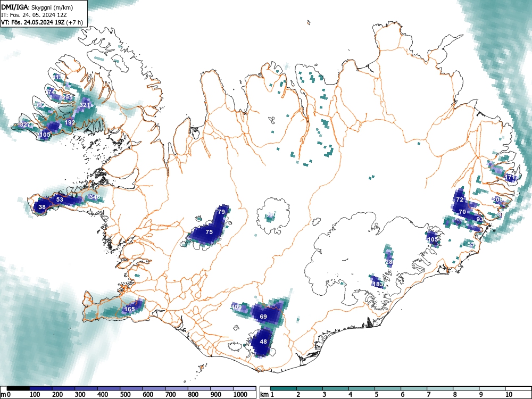Screen dimensions: 532x399
Task: Click the 'DMI/IGA: Skyggni (m/km)' title text
Action: pos(37,7)
